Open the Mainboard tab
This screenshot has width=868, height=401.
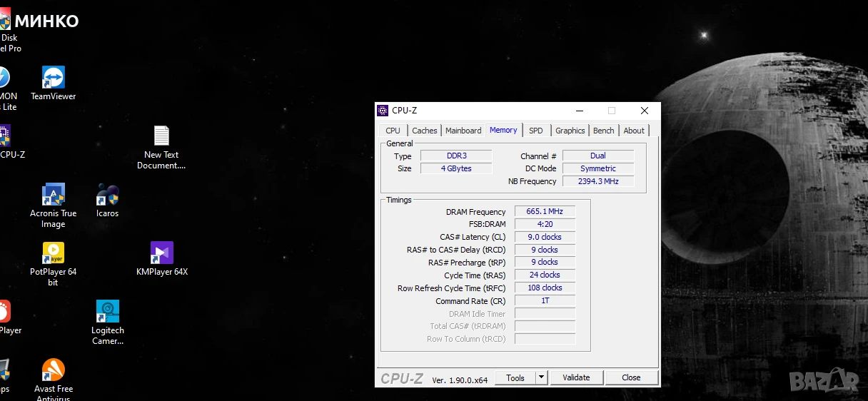(x=463, y=131)
